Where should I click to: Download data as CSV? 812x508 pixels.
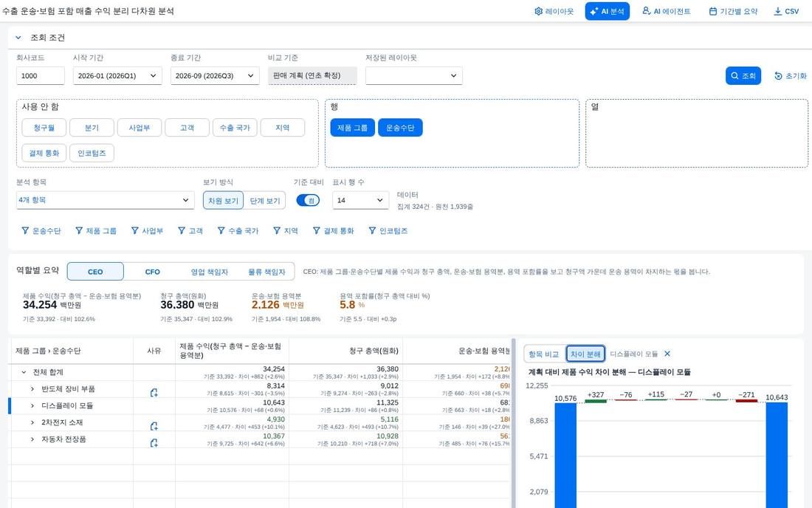tap(786, 11)
